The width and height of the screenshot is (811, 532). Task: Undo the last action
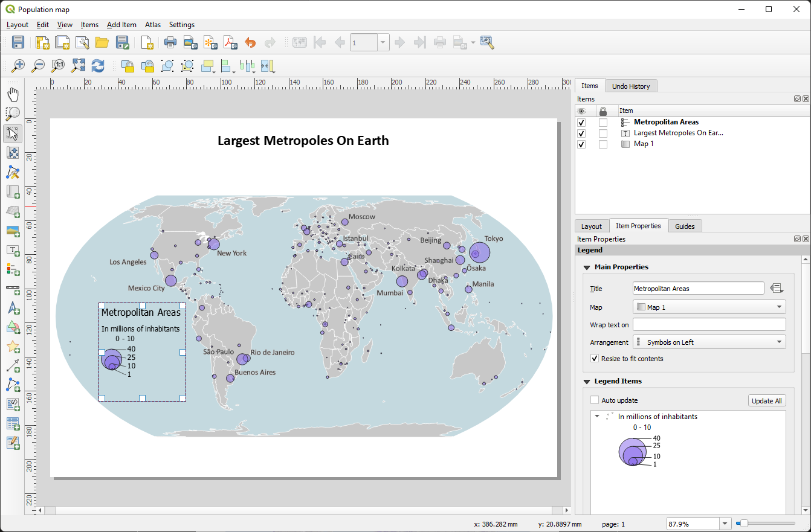point(250,42)
